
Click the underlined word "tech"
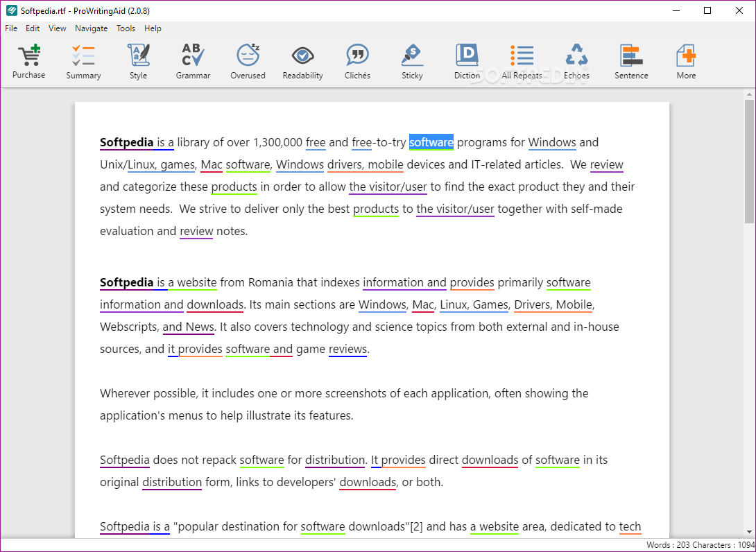coord(630,526)
